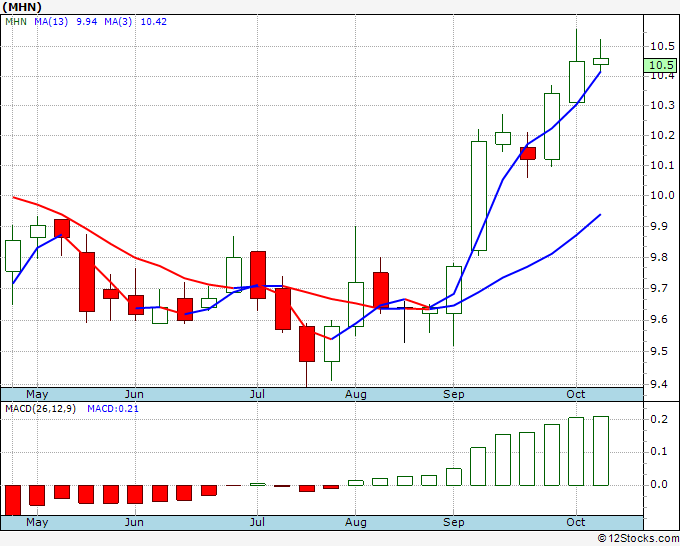Click the (MHN) ticker title
Image resolution: width=680 pixels, height=546 pixels.
pyautogui.click(x=22, y=7)
